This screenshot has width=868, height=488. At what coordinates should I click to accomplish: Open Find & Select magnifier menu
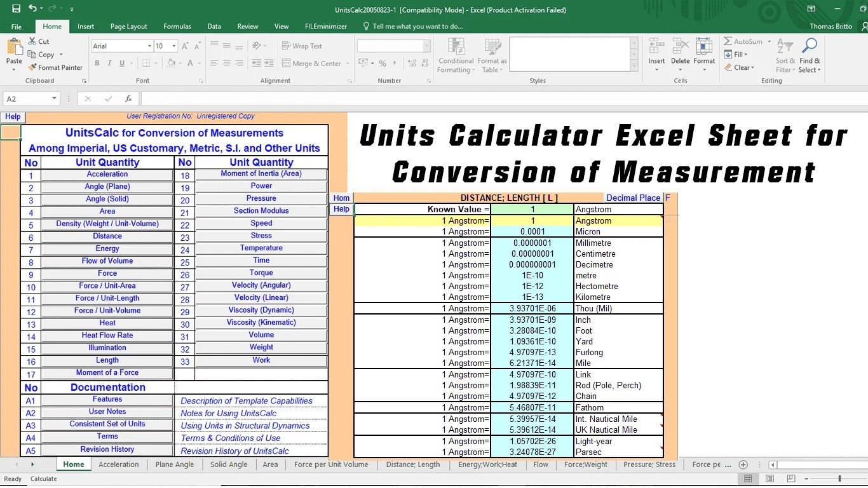tap(809, 56)
